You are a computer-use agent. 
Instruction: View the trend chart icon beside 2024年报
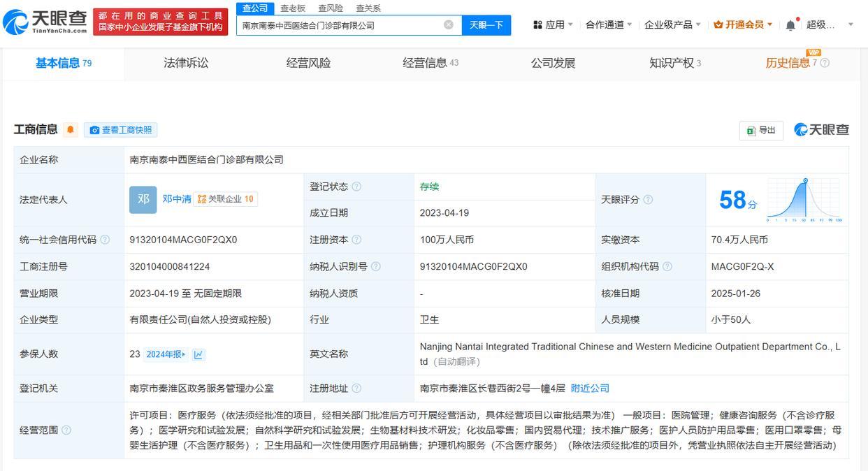[x=198, y=354]
